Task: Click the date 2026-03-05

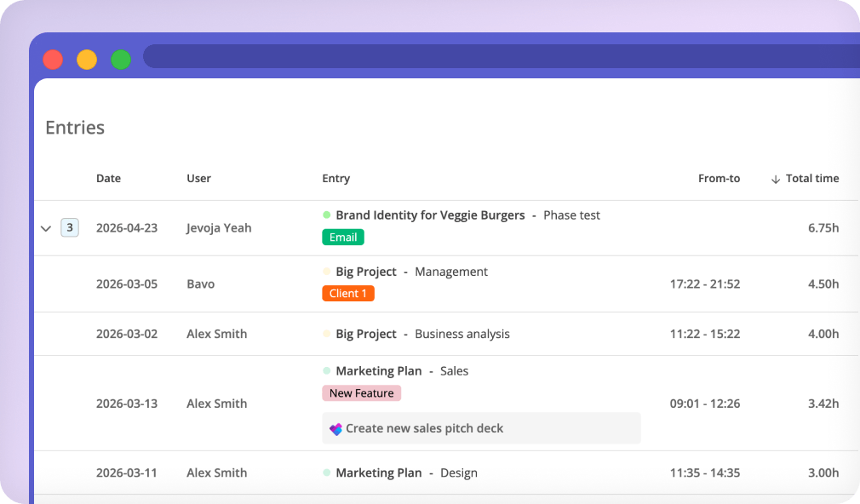Action: [x=127, y=284]
